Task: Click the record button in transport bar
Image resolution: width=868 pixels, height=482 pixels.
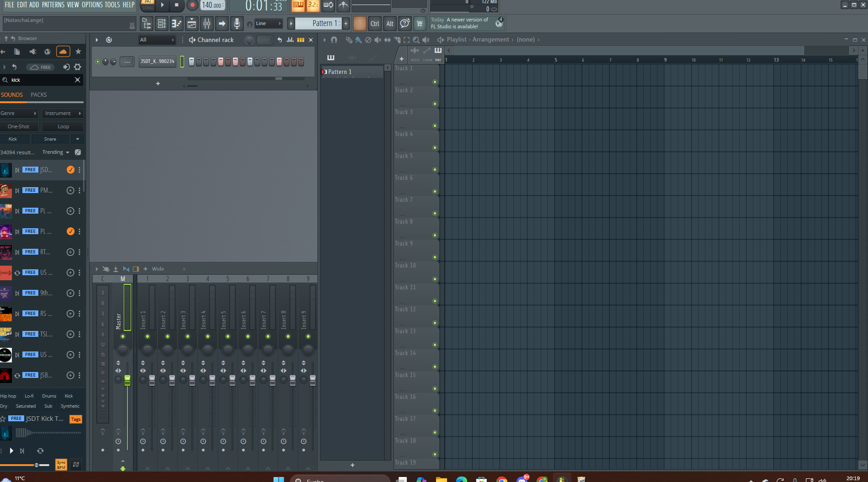Action: click(192, 5)
